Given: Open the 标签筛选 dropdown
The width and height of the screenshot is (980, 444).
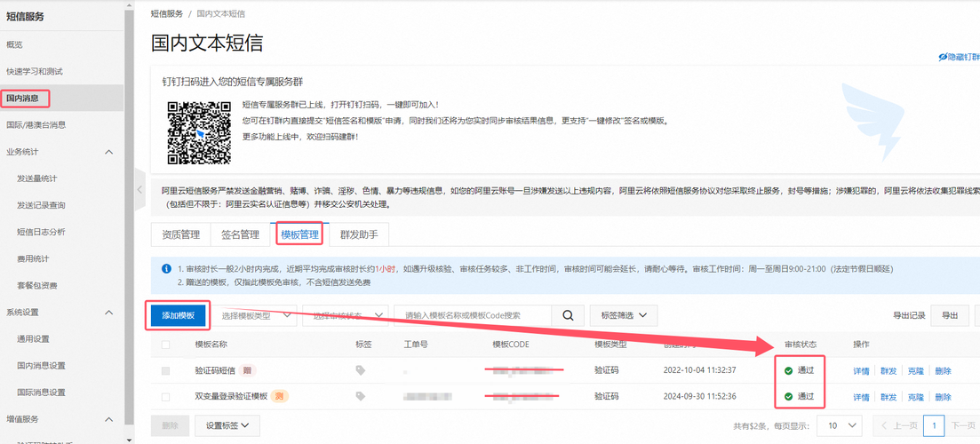Looking at the screenshot, I should (623, 316).
